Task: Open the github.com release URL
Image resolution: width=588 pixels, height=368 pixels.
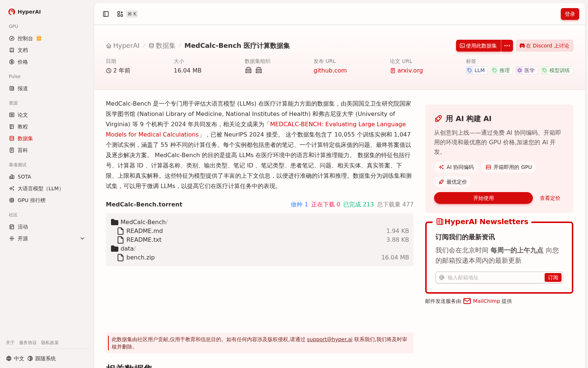Action: pos(330,70)
